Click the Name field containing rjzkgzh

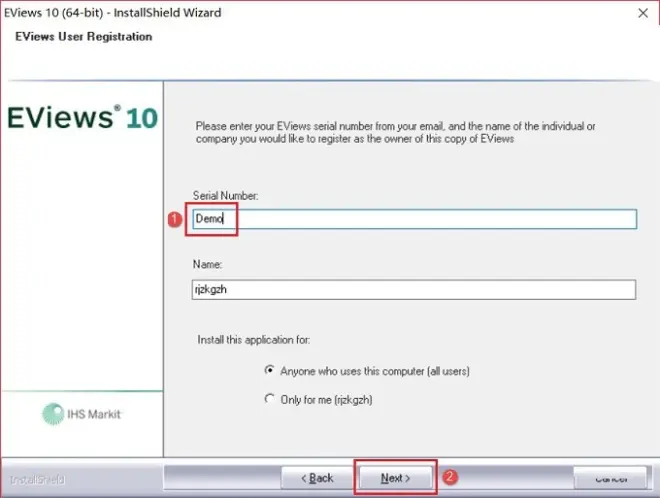[x=414, y=289]
